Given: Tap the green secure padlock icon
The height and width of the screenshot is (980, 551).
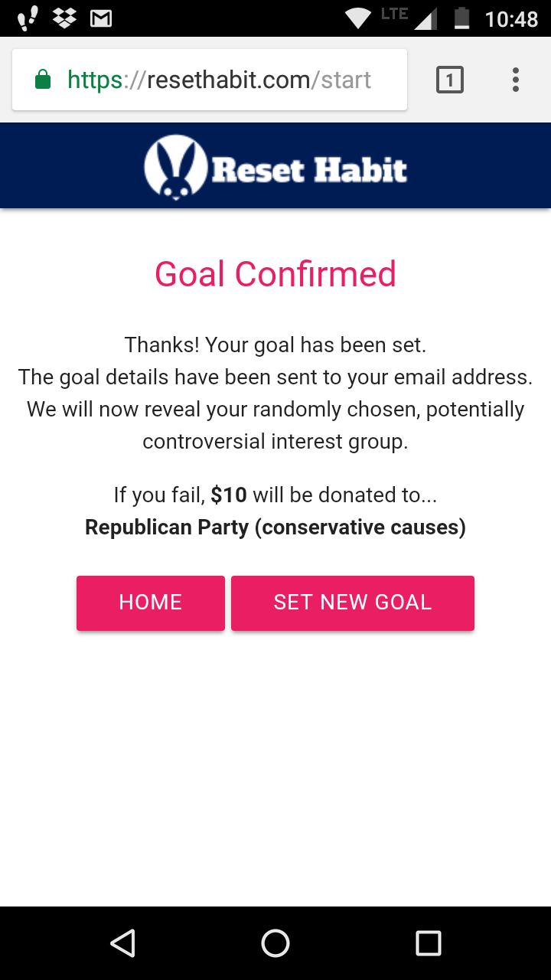Looking at the screenshot, I should click(x=43, y=80).
